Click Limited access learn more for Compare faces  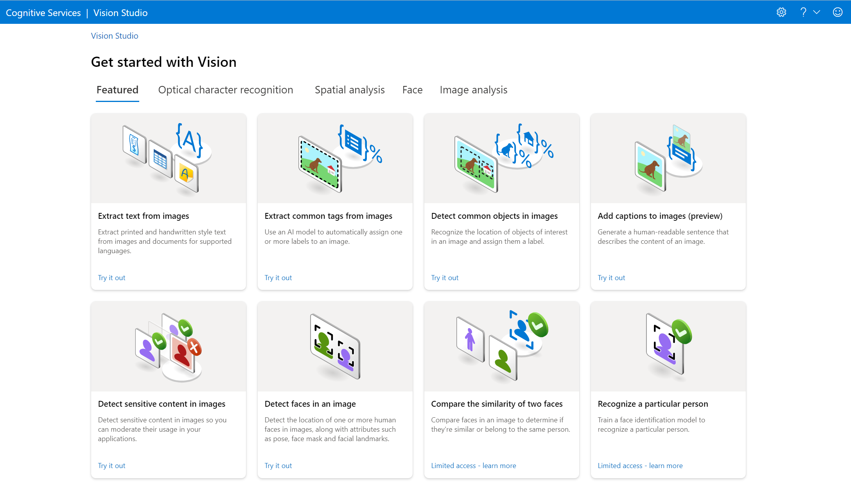474,465
